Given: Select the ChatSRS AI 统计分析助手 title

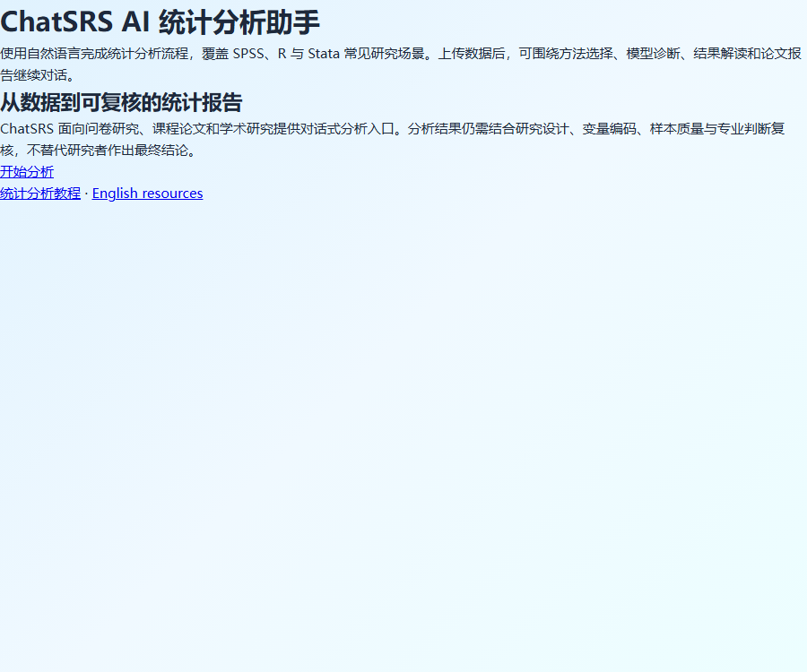Looking at the screenshot, I should point(161,22).
